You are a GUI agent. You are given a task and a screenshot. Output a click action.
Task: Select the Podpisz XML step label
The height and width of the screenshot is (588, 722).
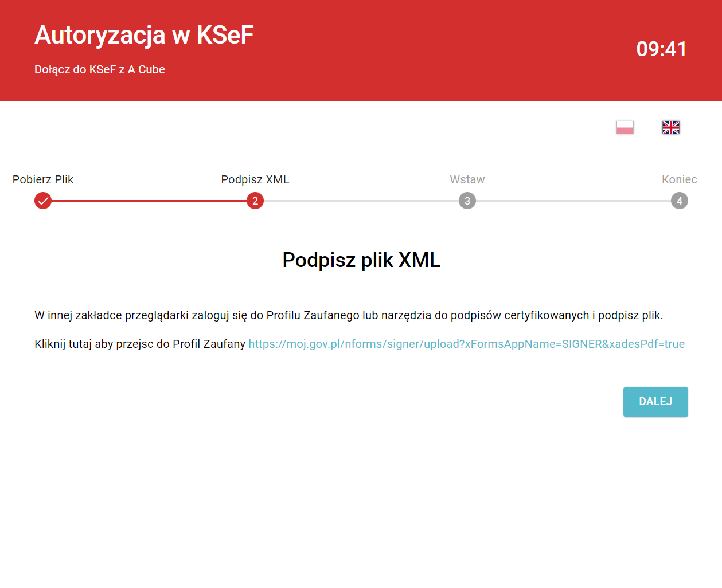point(255,179)
